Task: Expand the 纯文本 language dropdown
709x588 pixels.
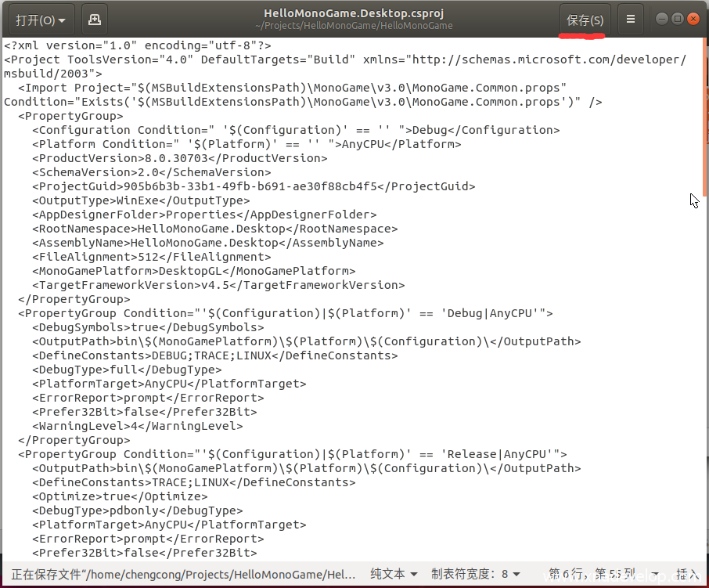Action: click(394, 574)
